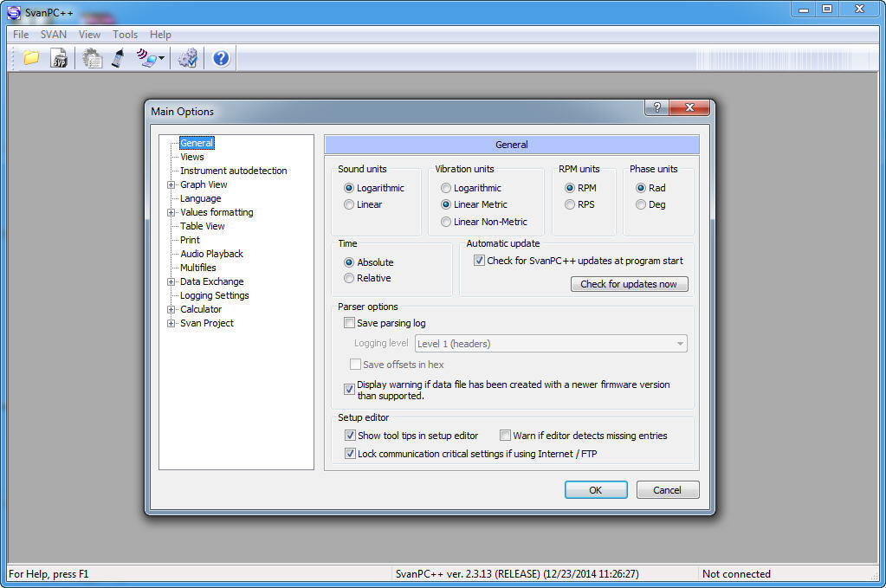886x588 pixels.
Task: Click the sound level meter instrument icon
Action: 118,58
